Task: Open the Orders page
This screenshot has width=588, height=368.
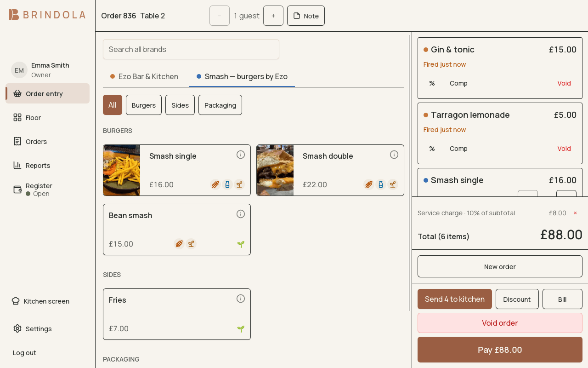Action: 47,141
